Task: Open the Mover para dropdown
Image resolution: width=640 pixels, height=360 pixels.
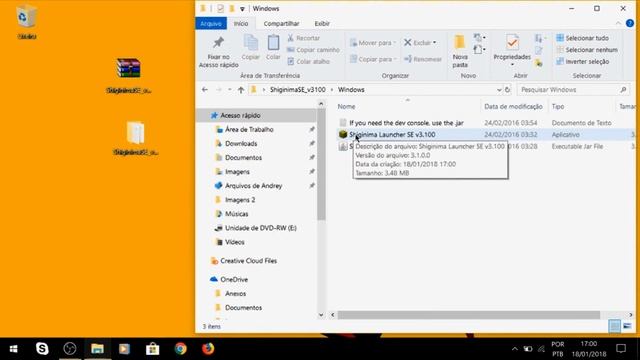Action: (373, 42)
